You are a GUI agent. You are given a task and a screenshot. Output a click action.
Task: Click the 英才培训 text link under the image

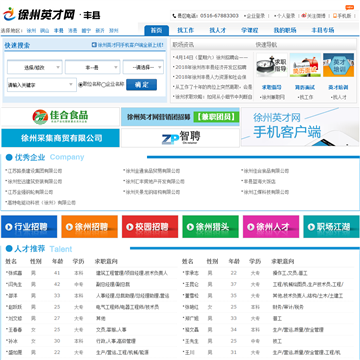[338, 87]
